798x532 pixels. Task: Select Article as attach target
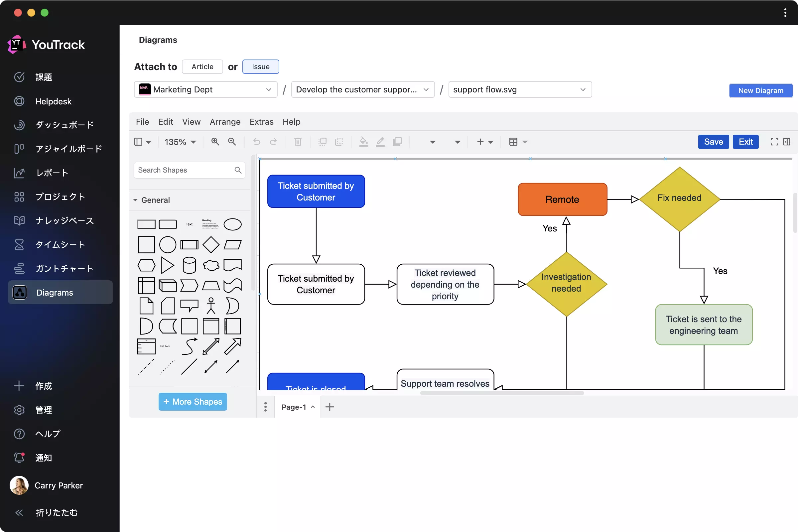pos(202,66)
